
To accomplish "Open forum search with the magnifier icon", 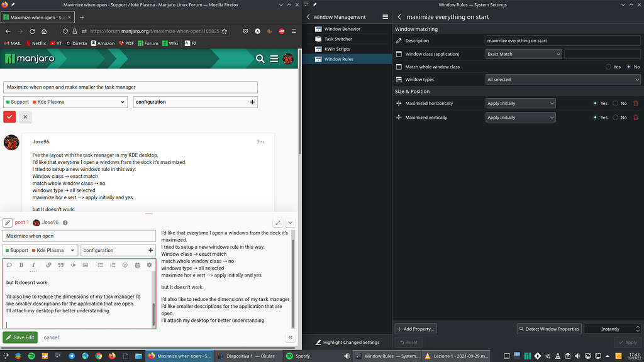I will click(260, 57).
